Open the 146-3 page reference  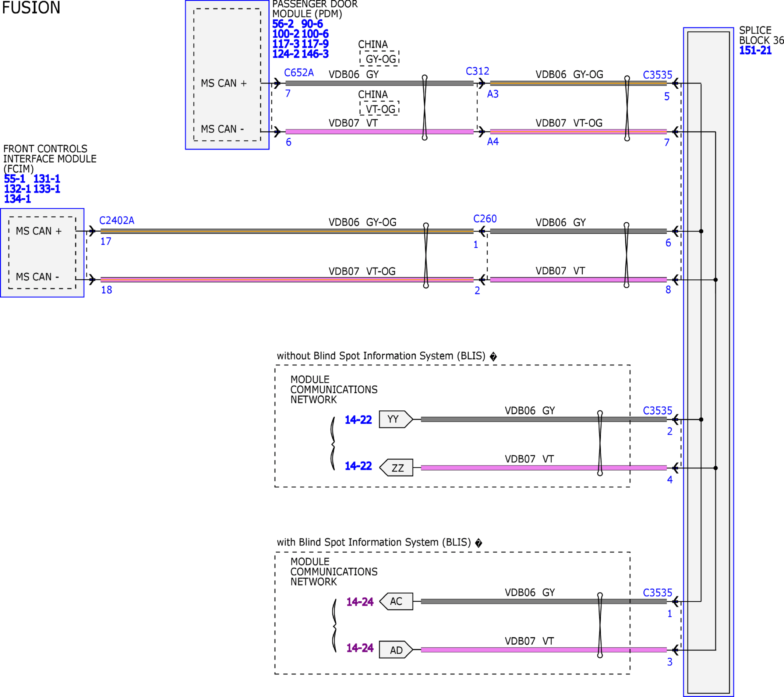coord(315,54)
